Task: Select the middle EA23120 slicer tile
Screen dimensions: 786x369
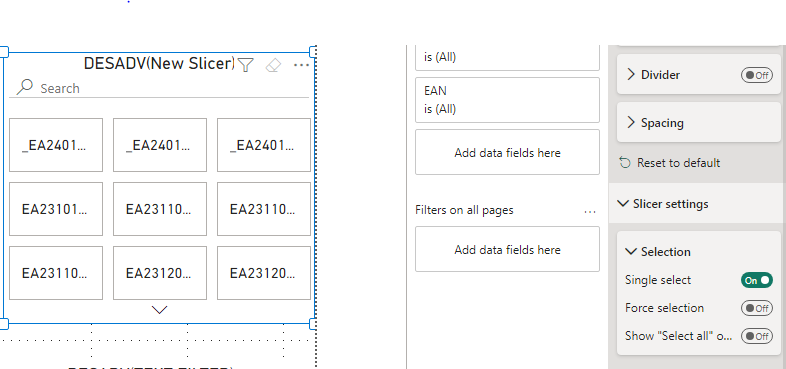Action: click(x=160, y=273)
